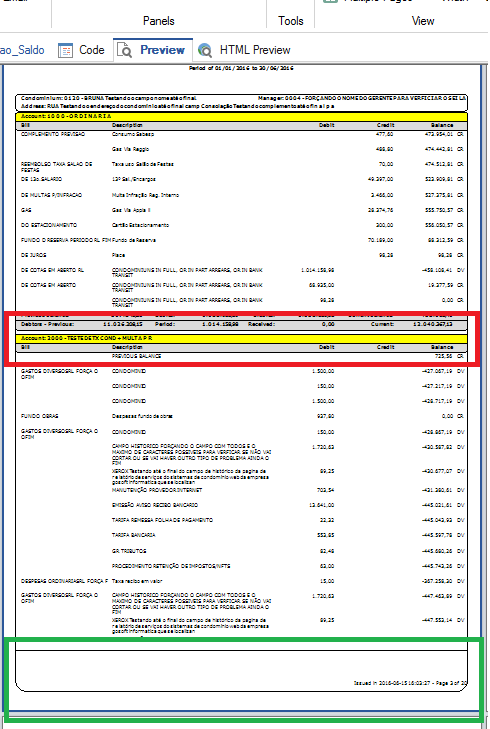Click the EMISSÃO AVISO RECIBO BANCARIO description
Screen dimensions: 490x729
pos(154,505)
